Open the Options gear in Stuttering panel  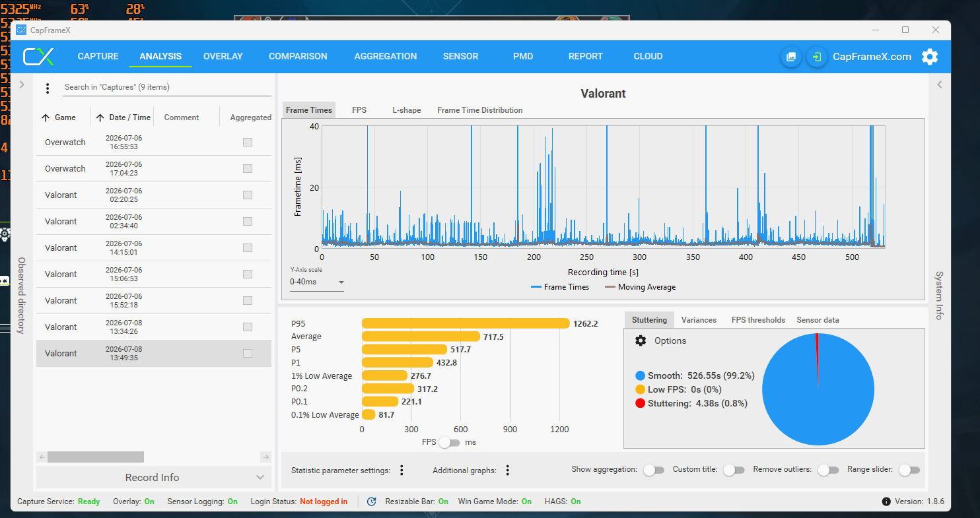641,340
